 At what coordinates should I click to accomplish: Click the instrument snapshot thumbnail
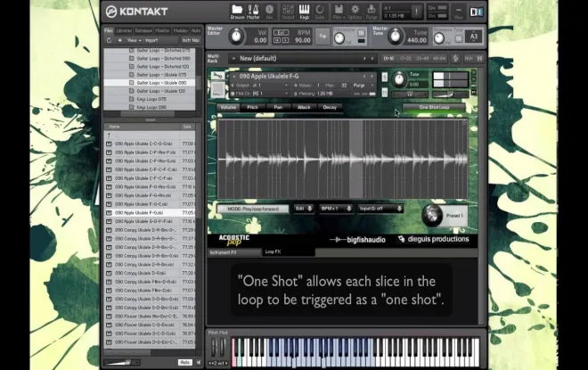217,90
